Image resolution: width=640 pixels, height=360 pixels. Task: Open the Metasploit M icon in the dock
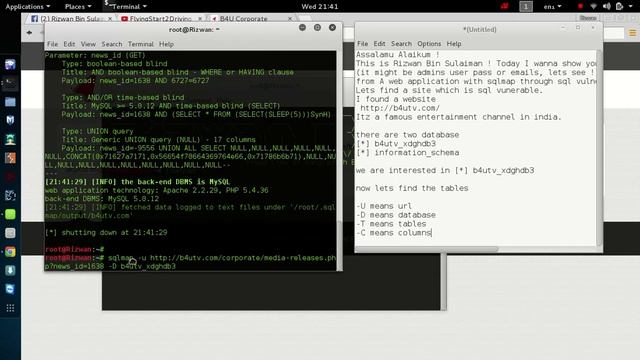click(x=10, y=120)
